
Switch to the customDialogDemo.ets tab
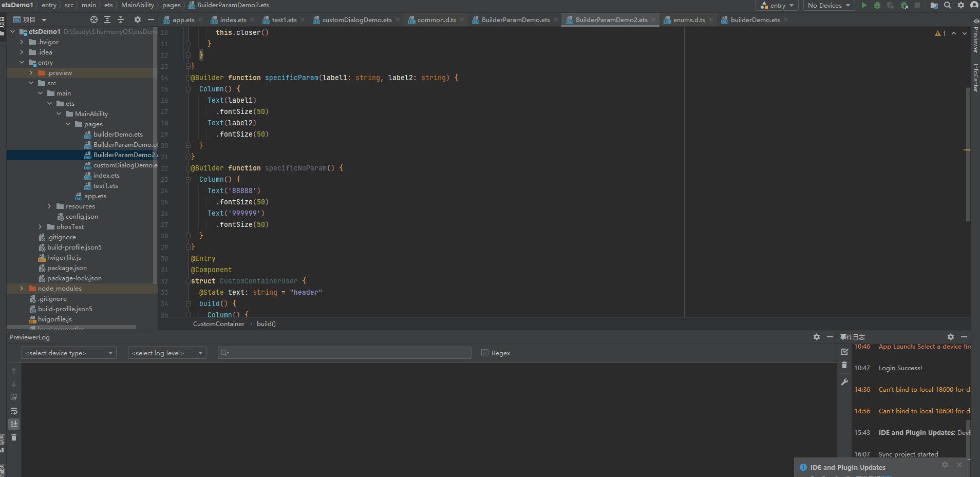click(x=356, y=20)
